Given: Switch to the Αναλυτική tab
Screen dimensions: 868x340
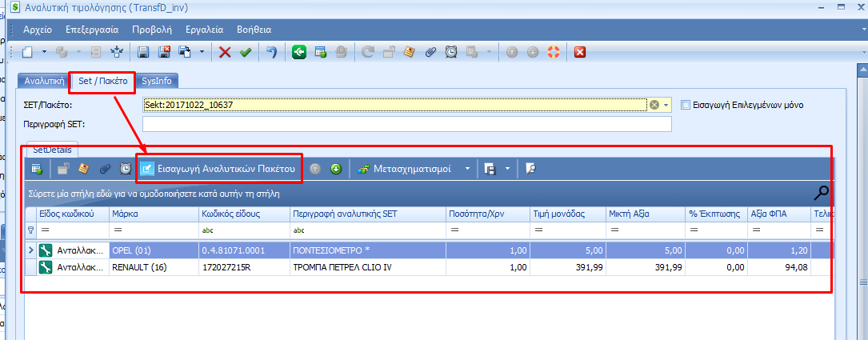Looking at the screenshot, I should click(x=44, y=81).
